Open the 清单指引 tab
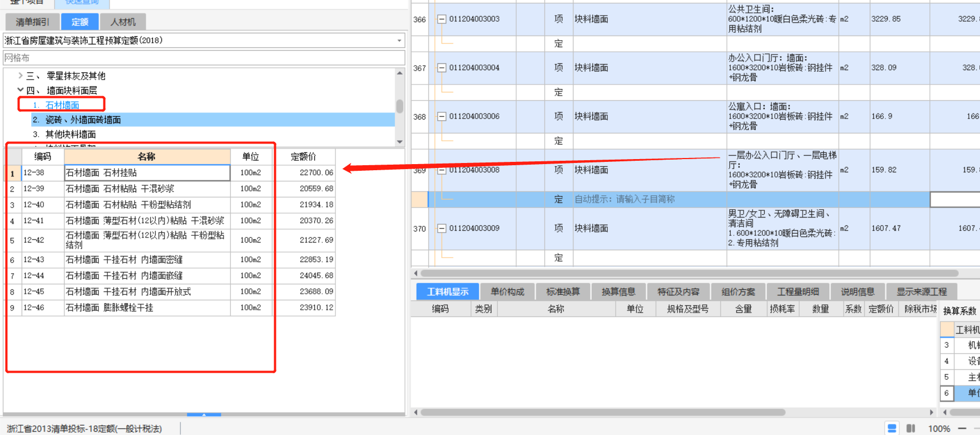980x435 pixels. (x=32, y=22)
